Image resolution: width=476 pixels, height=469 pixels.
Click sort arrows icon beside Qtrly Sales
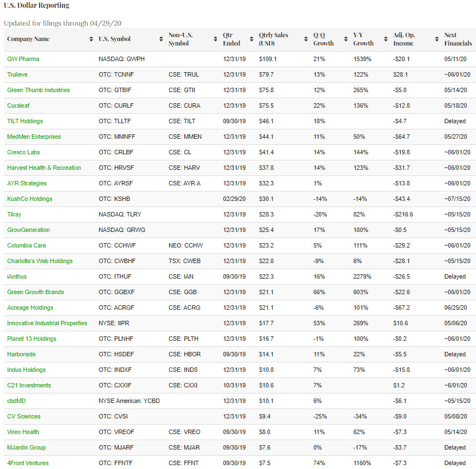pos(306,39)
